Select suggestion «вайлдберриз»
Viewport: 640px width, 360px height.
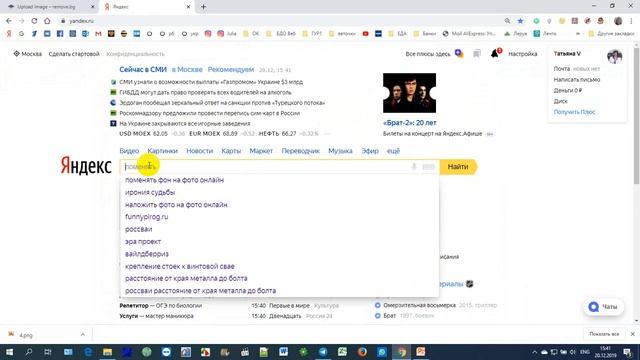[147, 254]
